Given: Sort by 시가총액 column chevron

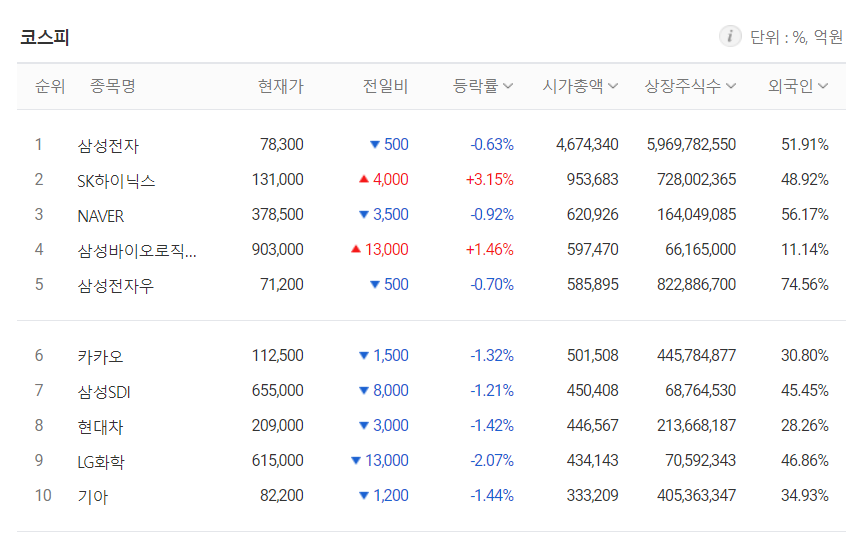Looking at the screenshot, I should pos(613,86).
